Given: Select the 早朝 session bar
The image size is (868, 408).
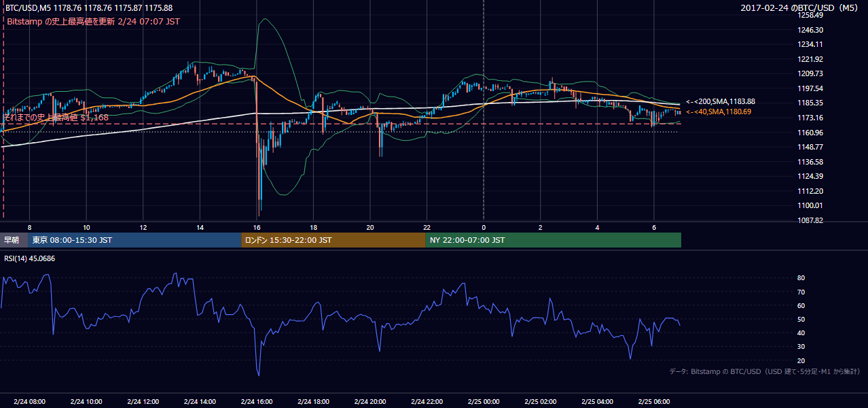Looking at the screenshot, I should point(14,240).
